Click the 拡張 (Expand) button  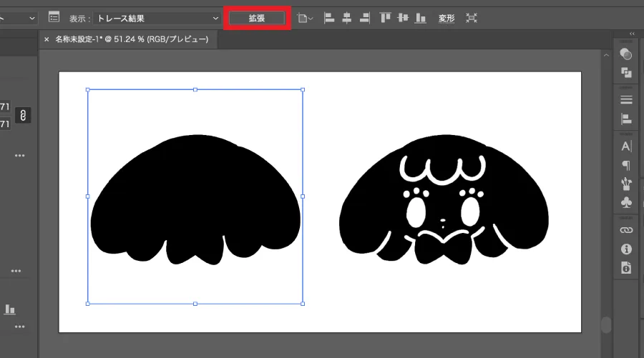click(x=257, y=18)
